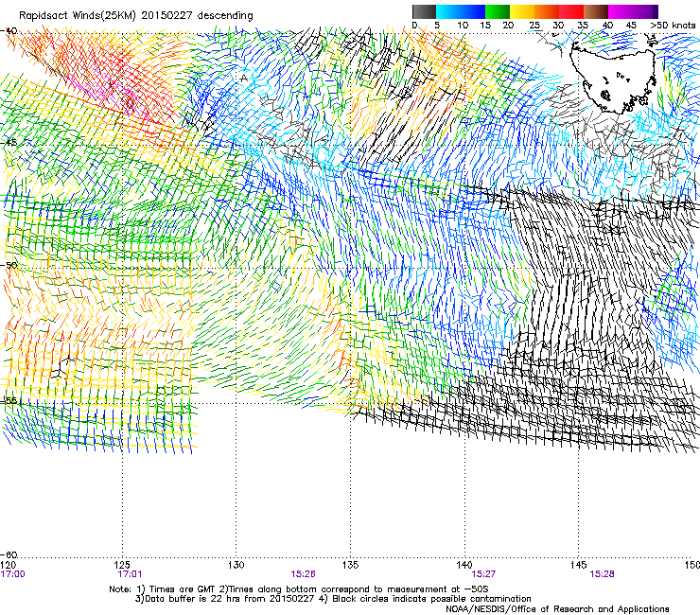Viewport: 700px width, 615px height.
Task: Click the purple '17:00' swath time label
Action: point(13,574)
